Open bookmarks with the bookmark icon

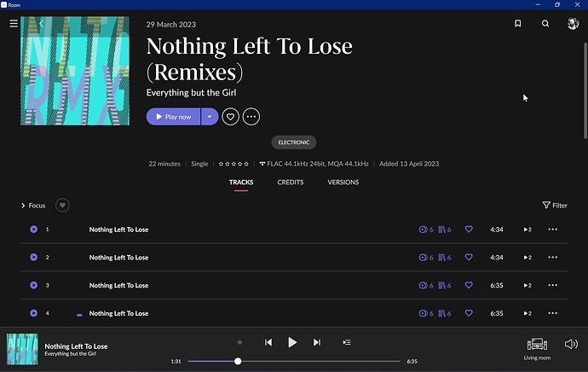[x=517, y=24]
